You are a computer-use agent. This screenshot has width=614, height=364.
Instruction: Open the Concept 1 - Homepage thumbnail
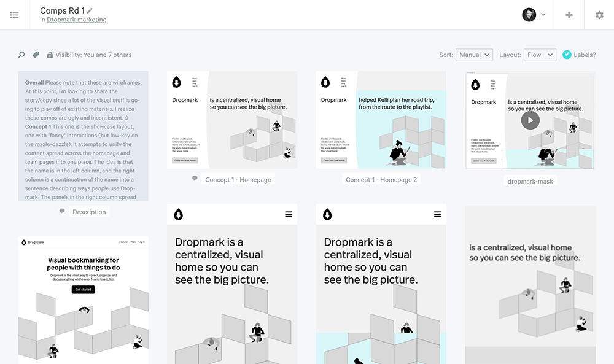(232, 120)
